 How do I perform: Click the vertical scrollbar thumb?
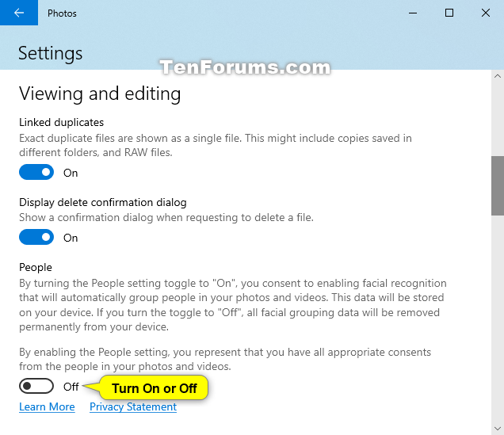[497, 185]
